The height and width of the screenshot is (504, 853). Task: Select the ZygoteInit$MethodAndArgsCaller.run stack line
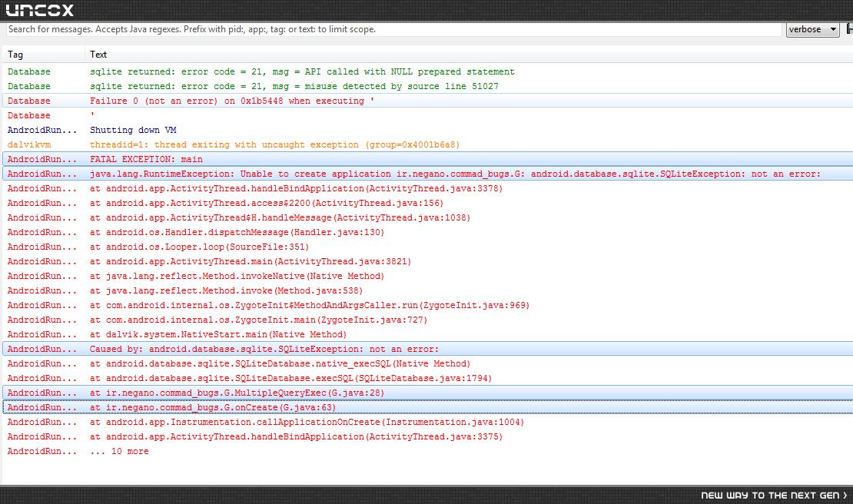427,306
